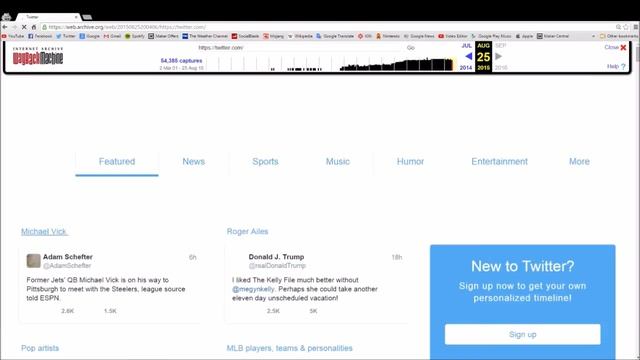
Task: Click the Wayback URL field
Action: point(299,48)
